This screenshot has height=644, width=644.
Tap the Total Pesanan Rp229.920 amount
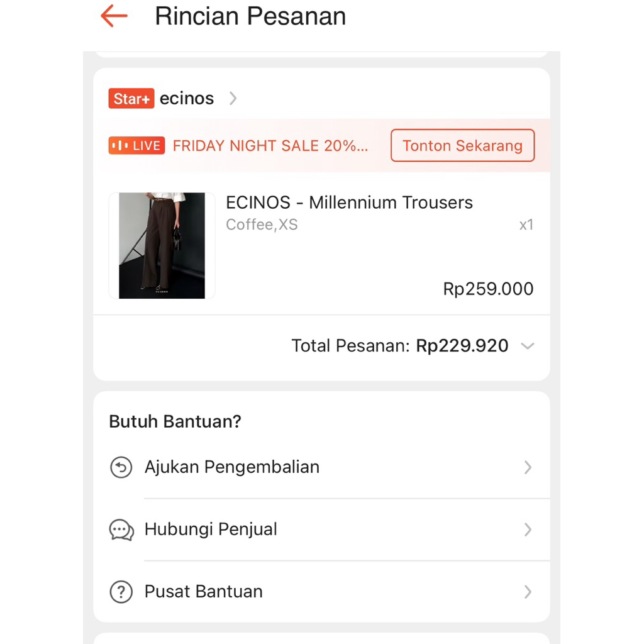[462, 346]
